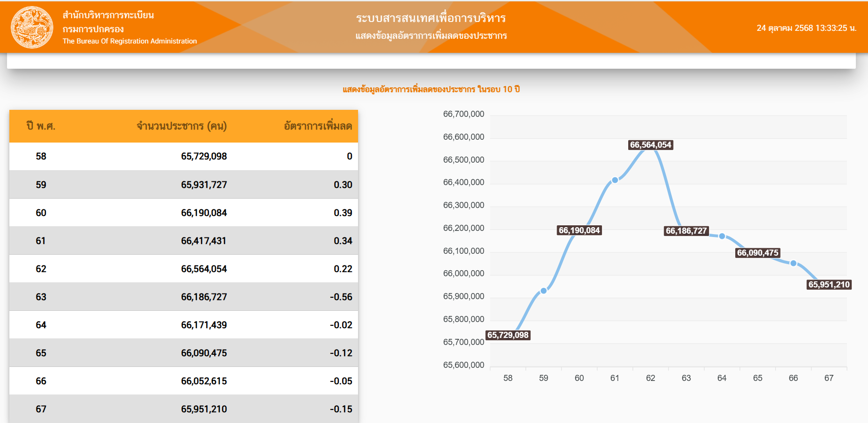Select the อัตราการเพิ่มลด column header
The image size is (868, 423).
click(x=318, y=126)
